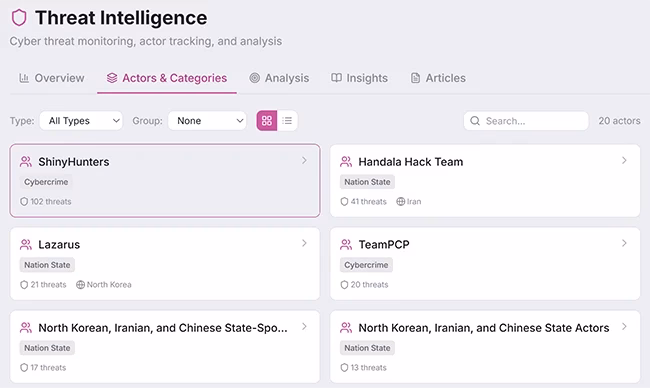
Task: Click the 102 threats shield icon
Action: coord(24,201)
